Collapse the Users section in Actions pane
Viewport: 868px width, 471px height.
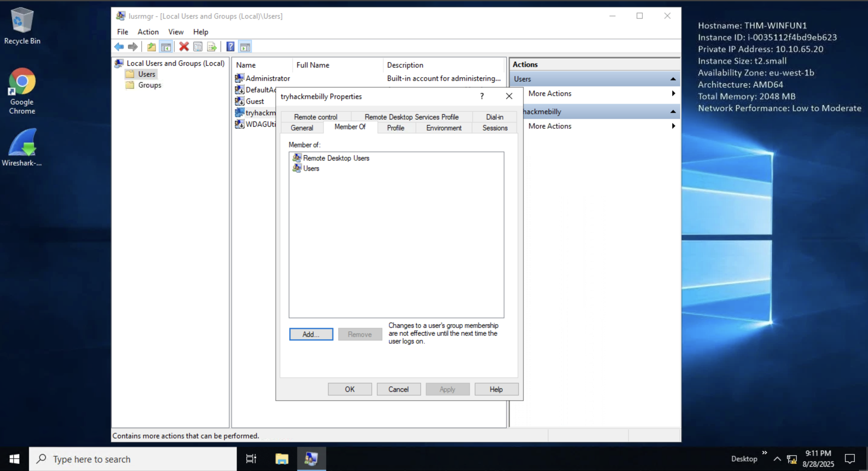[x=673, y=79]
